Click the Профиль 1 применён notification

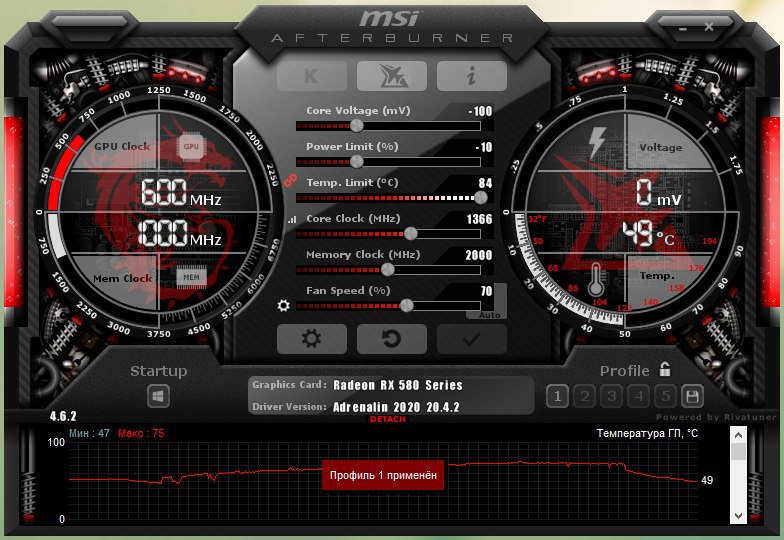click(x=383, y=475)
